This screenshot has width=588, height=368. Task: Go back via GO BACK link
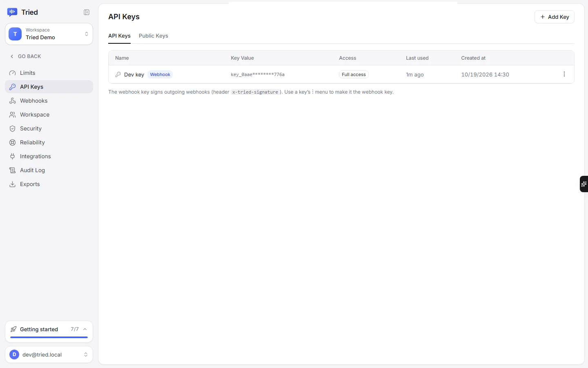click(25, 56)
